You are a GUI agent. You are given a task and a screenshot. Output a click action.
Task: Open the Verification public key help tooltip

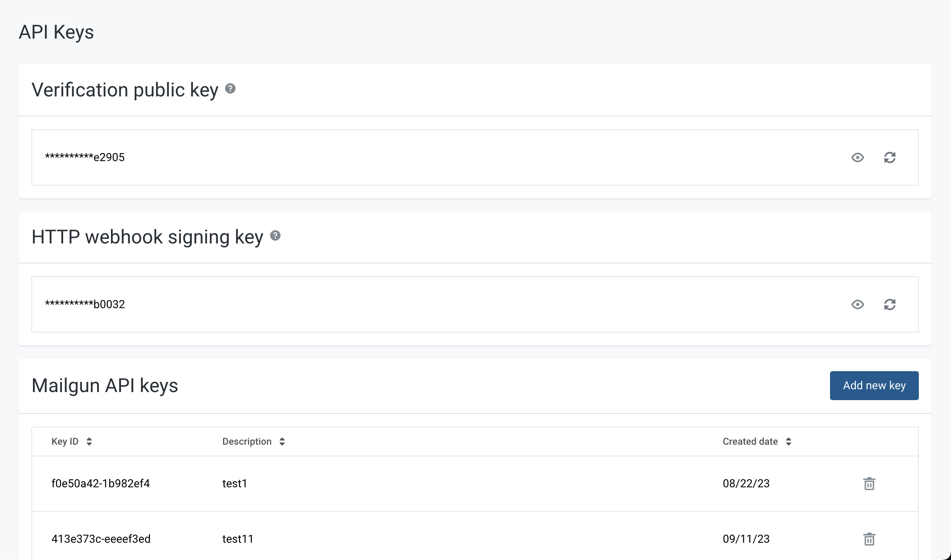pyautogui.click(x=230, y=89)
